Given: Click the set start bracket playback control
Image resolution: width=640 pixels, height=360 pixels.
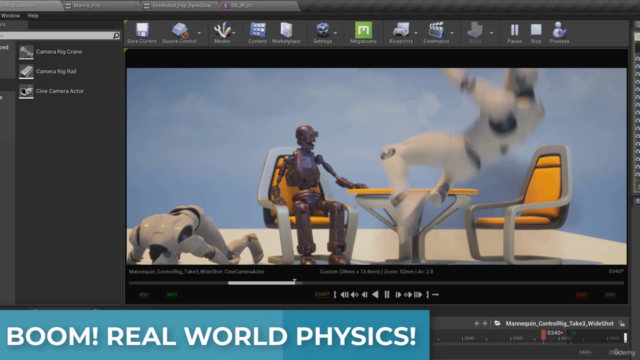Looking at the screenshot, I should (335, 295).
